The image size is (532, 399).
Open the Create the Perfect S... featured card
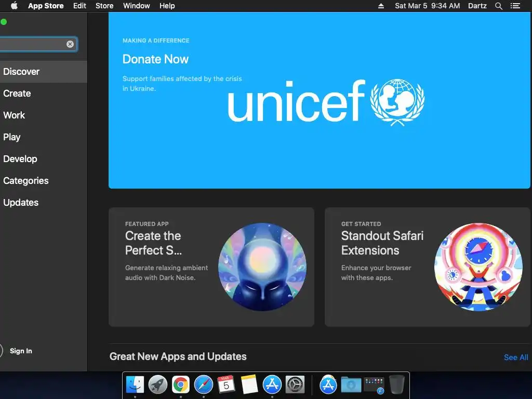tap(211, 267)
